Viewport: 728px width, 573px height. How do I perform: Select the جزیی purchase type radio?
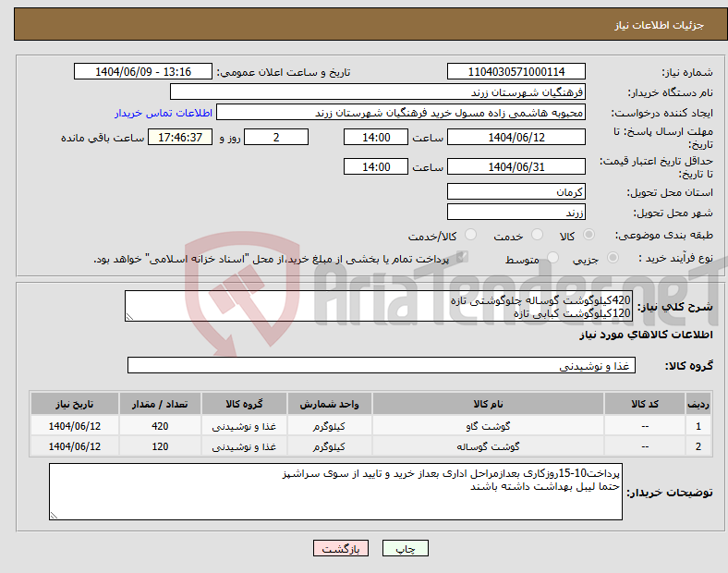pyautogui.click(x=613, y=257)
